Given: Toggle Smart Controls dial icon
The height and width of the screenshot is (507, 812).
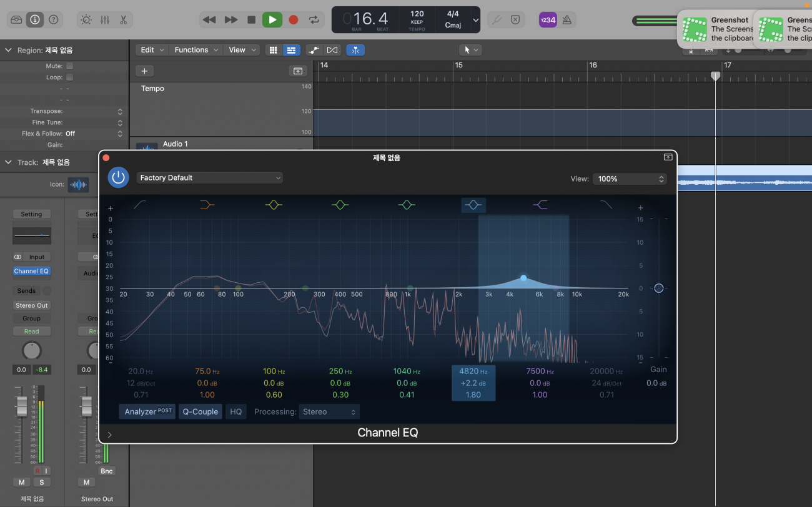Looking at the screenshot, I should [x=86, y=19].
